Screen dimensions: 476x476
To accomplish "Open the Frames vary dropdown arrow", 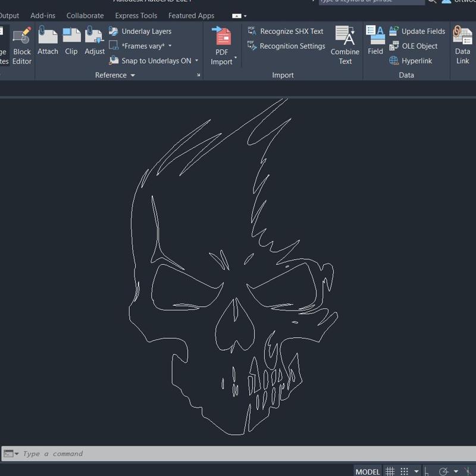I will (x=170, y=46).
